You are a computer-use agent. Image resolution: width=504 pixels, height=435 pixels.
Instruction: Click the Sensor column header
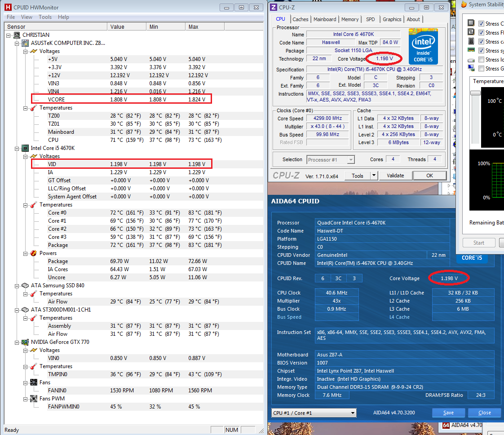[x=56, y=26]
